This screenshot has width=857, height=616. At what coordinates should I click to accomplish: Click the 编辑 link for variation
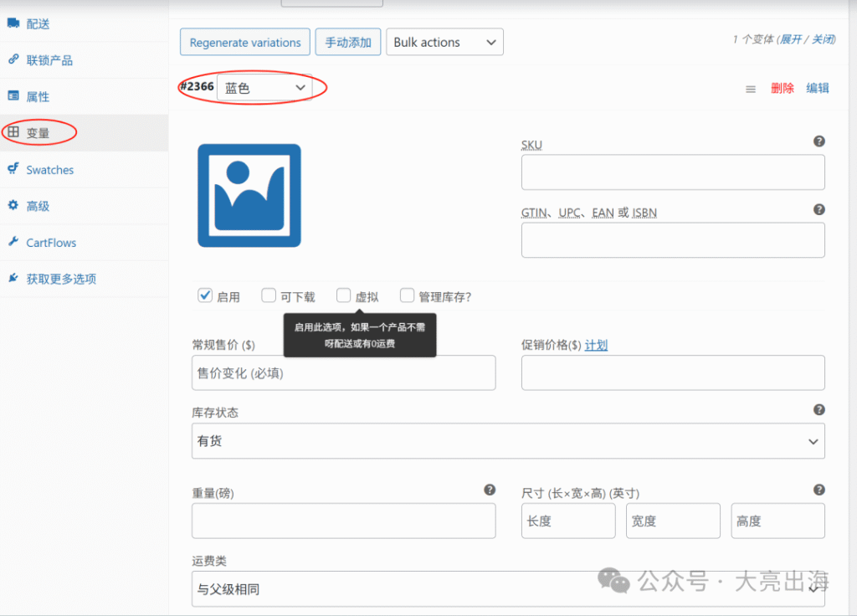817,88
